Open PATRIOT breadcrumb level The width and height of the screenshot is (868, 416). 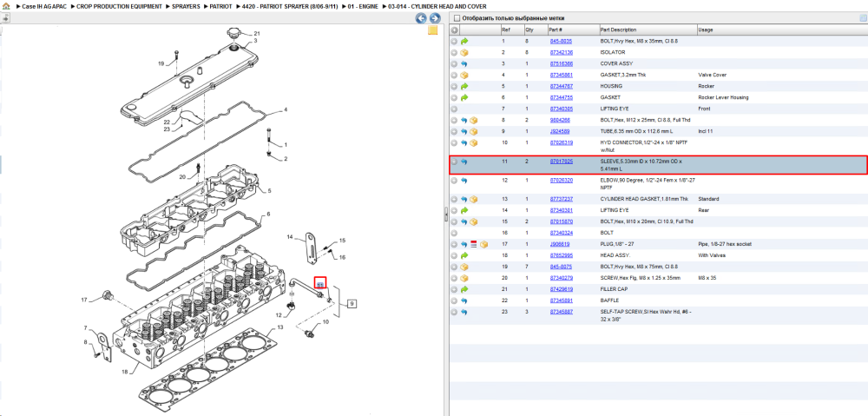(x=220, y=6)
